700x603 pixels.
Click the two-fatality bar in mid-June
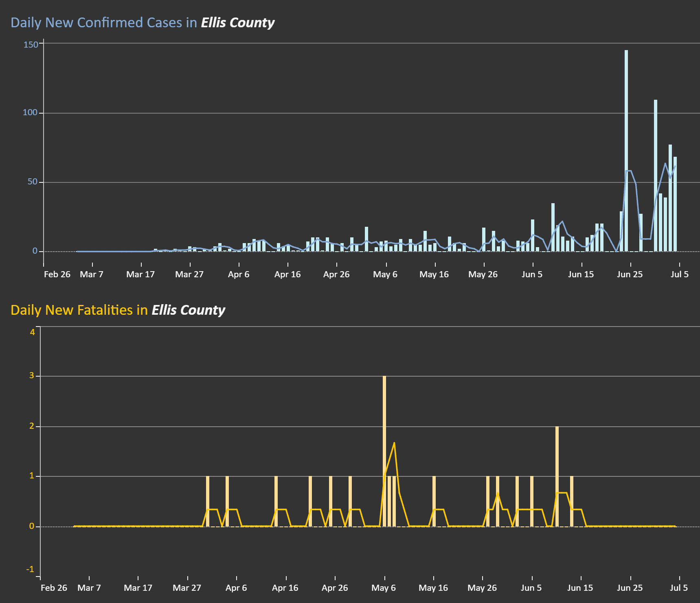pos(557,476)
